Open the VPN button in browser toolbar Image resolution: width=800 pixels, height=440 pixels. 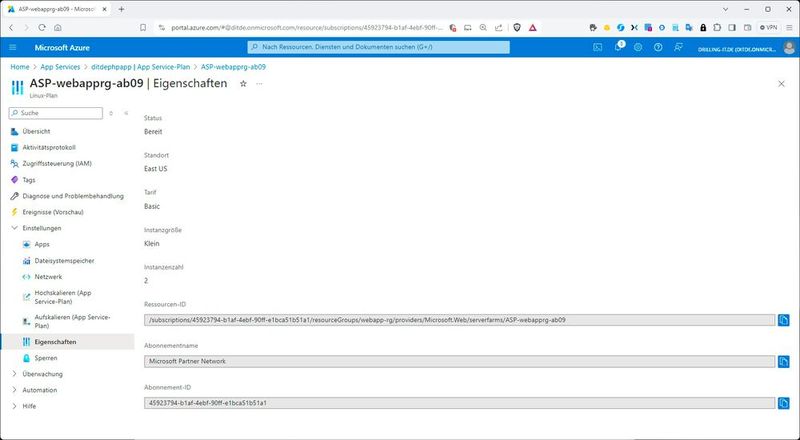click(768, 28)
